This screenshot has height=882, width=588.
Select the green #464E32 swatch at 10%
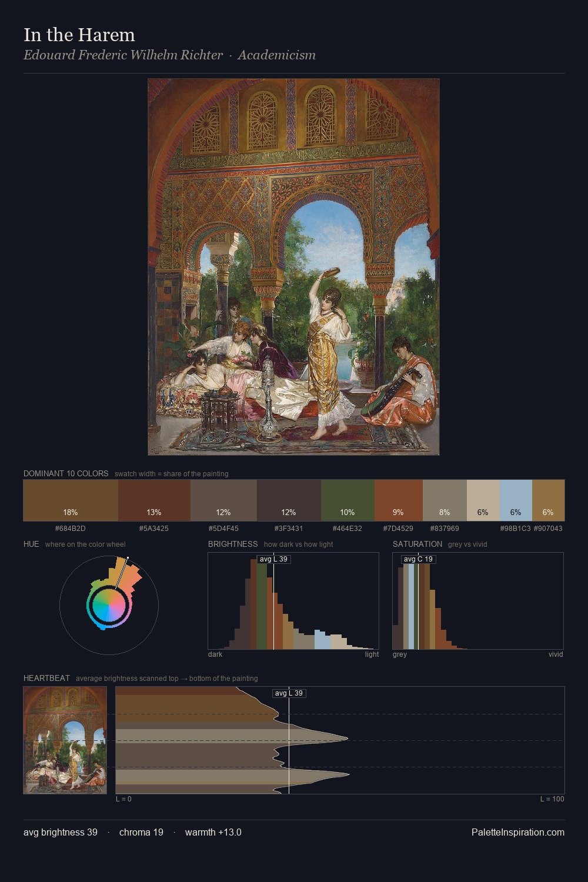pyautogui.click(x=348, y=500)
